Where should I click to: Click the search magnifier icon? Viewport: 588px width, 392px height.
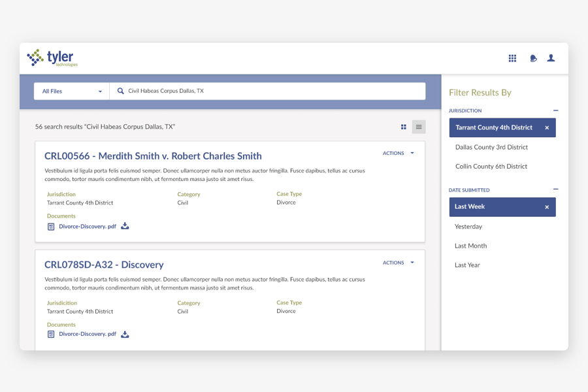[x=120, y=91]
